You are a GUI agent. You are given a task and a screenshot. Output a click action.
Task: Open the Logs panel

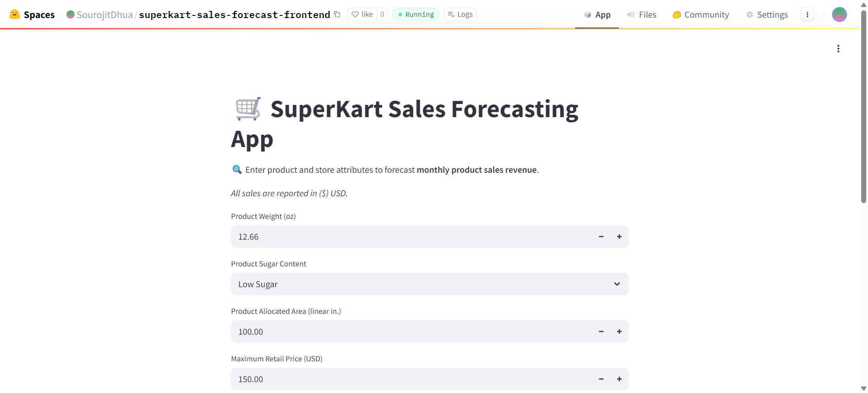[x=460, y=14]
